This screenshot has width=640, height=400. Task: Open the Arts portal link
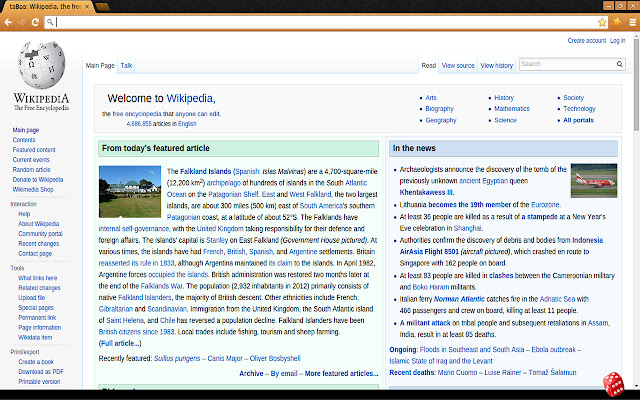tap(431, 98)
